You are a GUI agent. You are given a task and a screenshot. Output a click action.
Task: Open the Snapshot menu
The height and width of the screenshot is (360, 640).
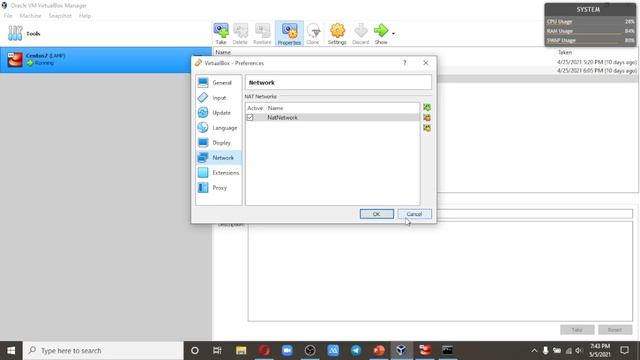(60, 16)
